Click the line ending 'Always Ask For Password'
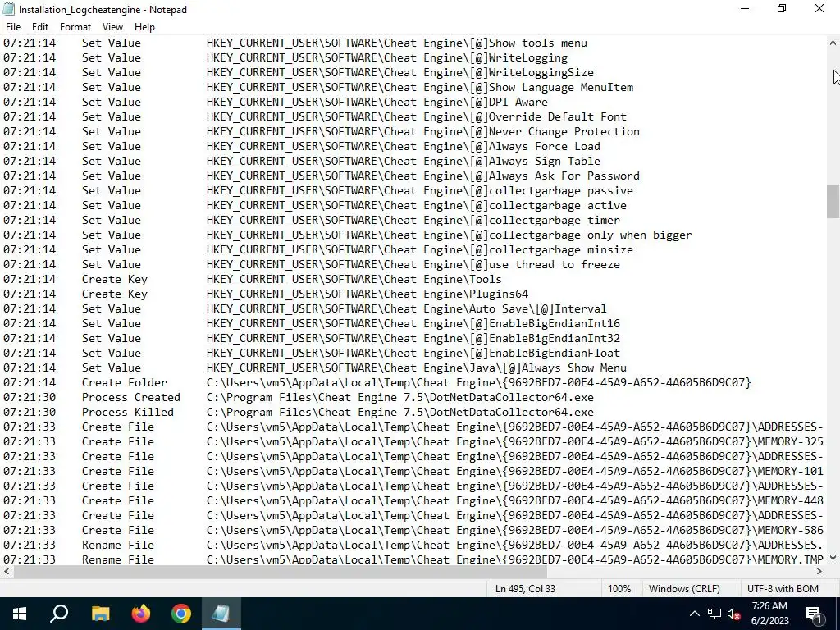The width and height of the screenshot is (840, 630). [322, 176]
